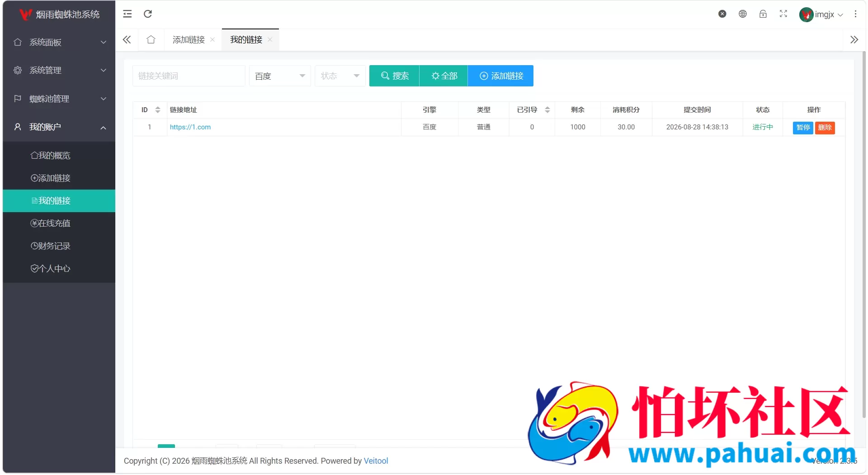Open the vertical three-dot more menu
The width and height of the screenshot is (868, 475).
(x=855, y=14)
